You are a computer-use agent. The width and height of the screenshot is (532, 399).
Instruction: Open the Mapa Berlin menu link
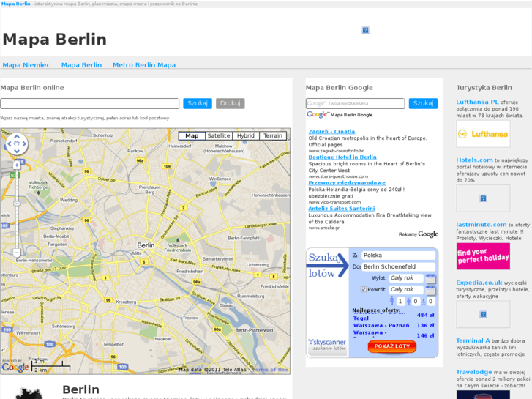click(81, 65)
